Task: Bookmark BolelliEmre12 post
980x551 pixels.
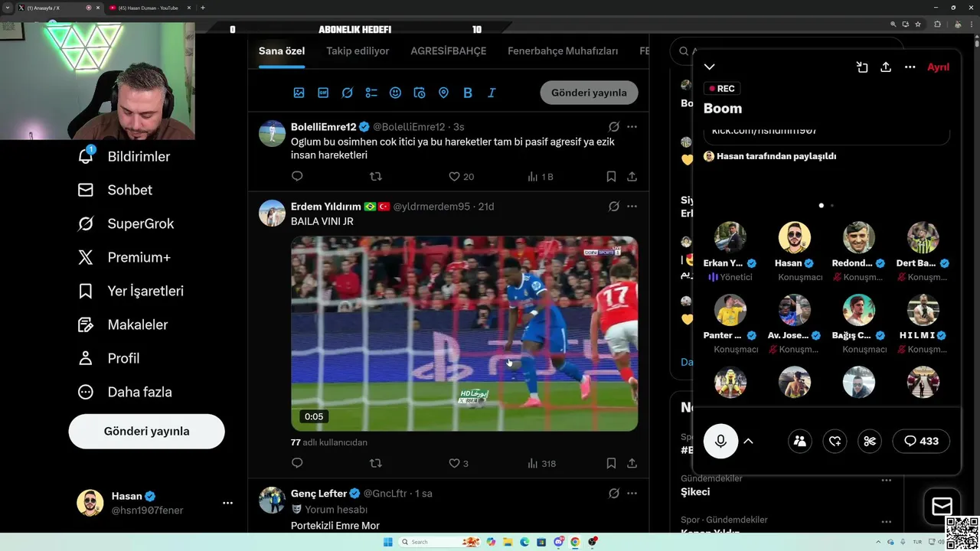Action: point(611,176)
